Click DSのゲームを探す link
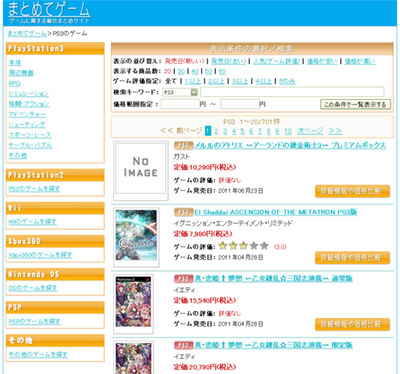Viewport: 400px width, 374px height. coord(33,288)
